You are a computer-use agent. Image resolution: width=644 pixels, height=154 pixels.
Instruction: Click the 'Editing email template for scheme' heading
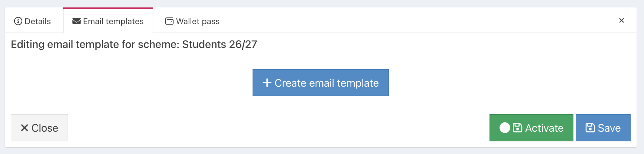tap(134, 44)
